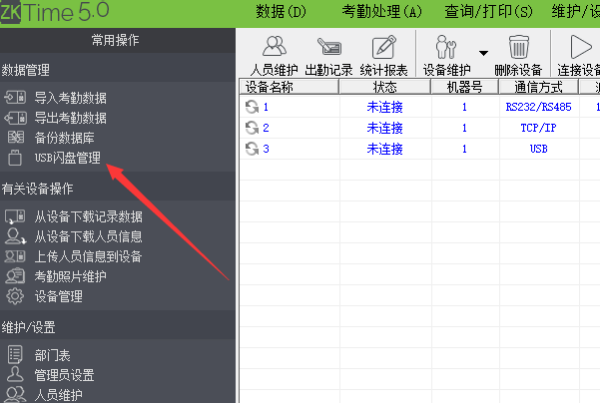Viewport: 600px width, 403px height.
Task: Click the 常用操作 panel header
Action: (x=117, y=40)
